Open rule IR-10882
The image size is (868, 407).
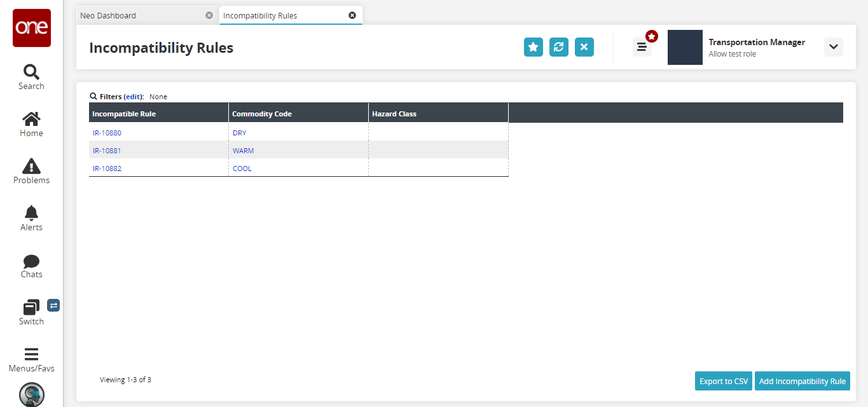107,169
